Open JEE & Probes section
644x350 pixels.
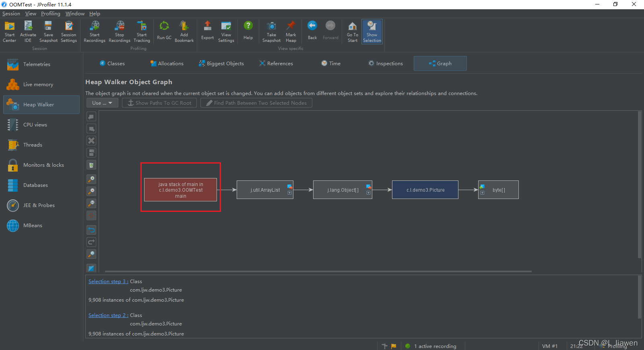click(x=41, y=205)
